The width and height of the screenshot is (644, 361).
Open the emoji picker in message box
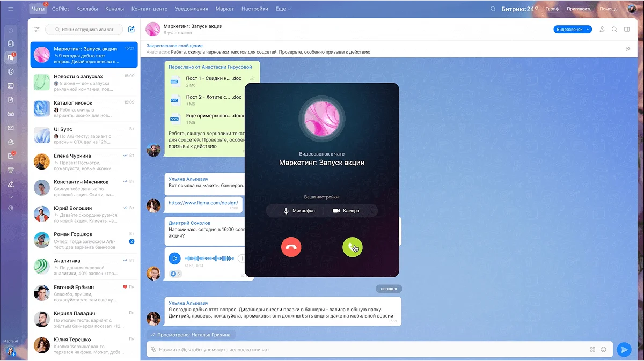(603, 349)
